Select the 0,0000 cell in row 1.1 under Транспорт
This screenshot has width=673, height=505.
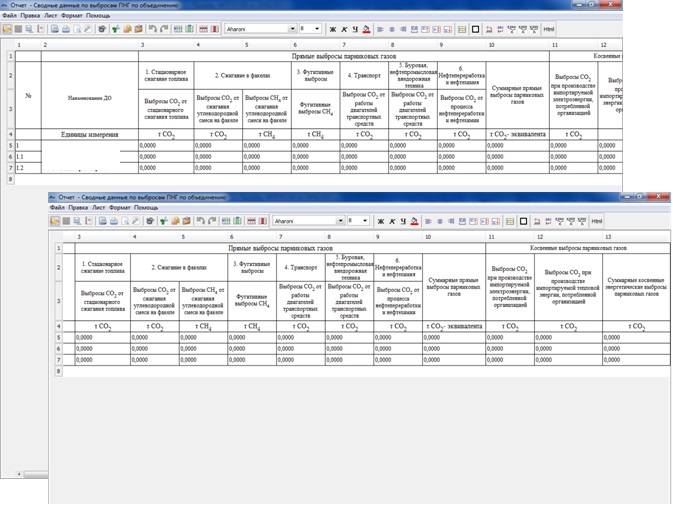pyautogui.click(x=362, y=157)
